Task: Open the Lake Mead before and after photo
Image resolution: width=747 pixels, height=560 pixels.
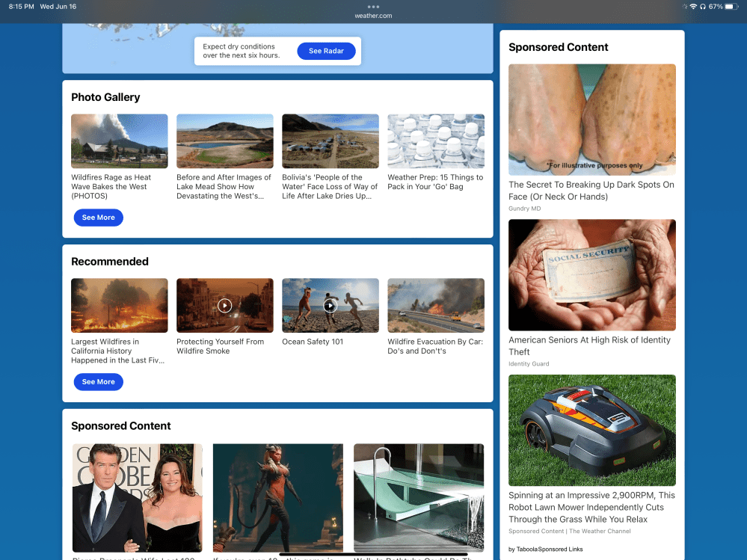Action: [x=224, y=141]
